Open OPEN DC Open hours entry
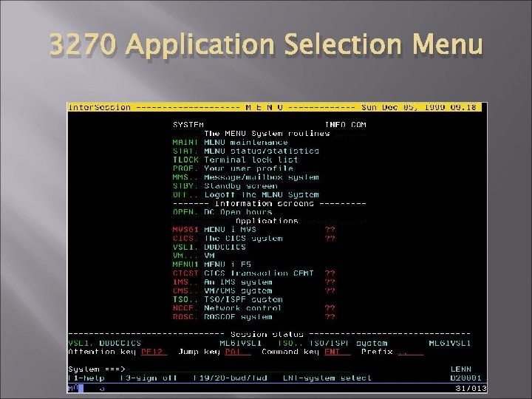This screenshot has width=532, height=399. pos(222,212)
